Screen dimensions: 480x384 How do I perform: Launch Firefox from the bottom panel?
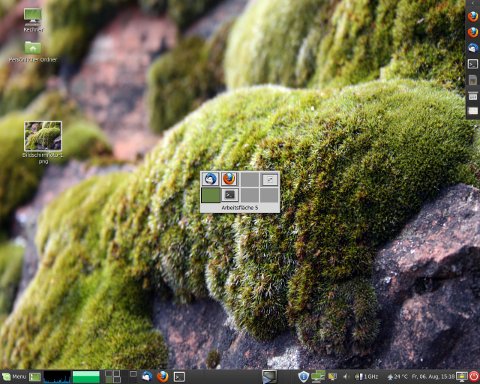coord(163,377)
